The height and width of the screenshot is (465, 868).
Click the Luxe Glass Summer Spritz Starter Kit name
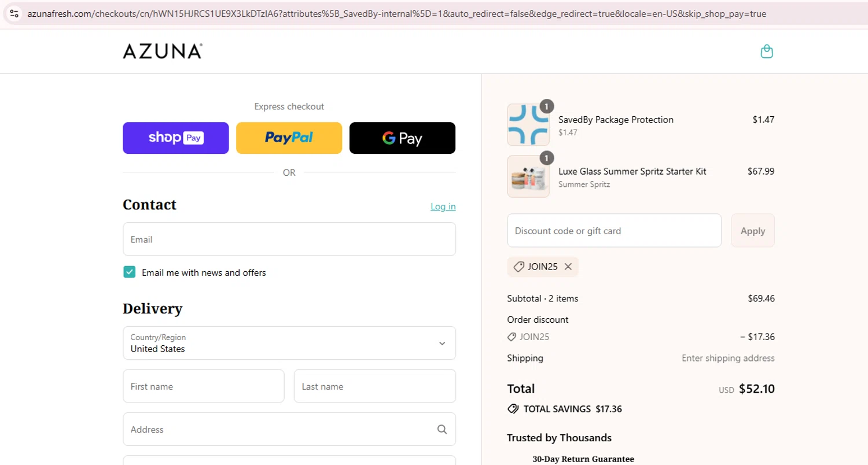(632, 171)
